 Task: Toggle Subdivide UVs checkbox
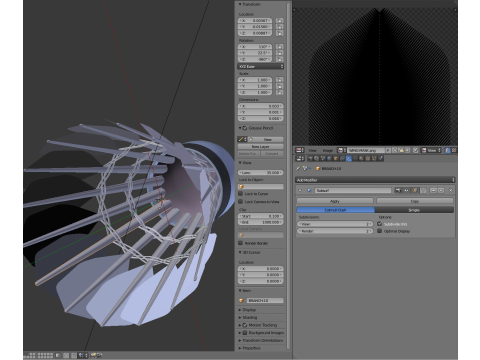coord(379,224)
